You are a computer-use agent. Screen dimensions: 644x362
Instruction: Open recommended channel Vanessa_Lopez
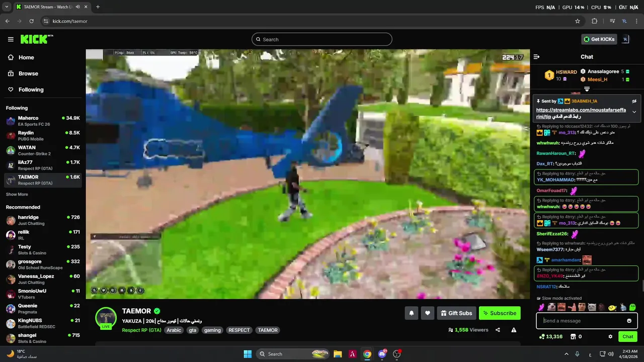coord(43,279)
